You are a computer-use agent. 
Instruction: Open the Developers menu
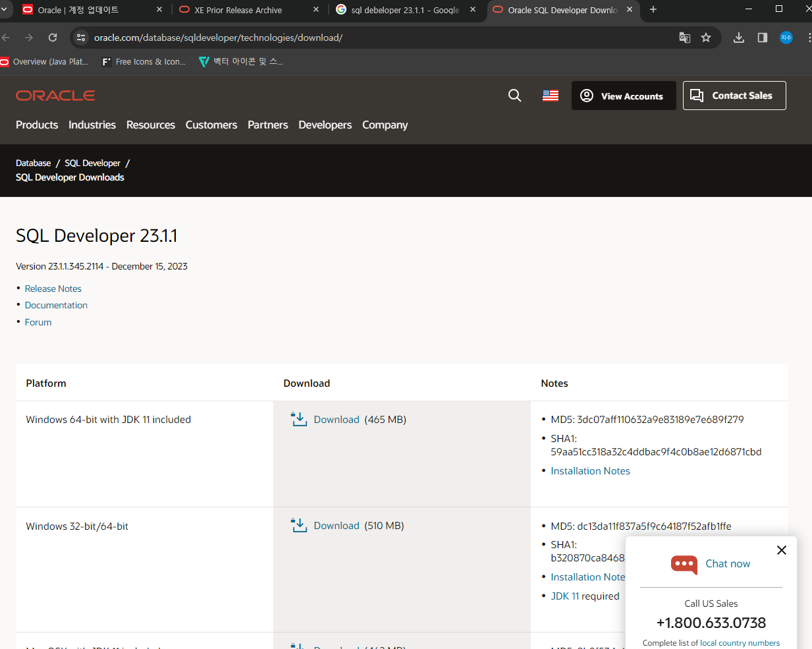pyautogui.click(x=325, y=125)
